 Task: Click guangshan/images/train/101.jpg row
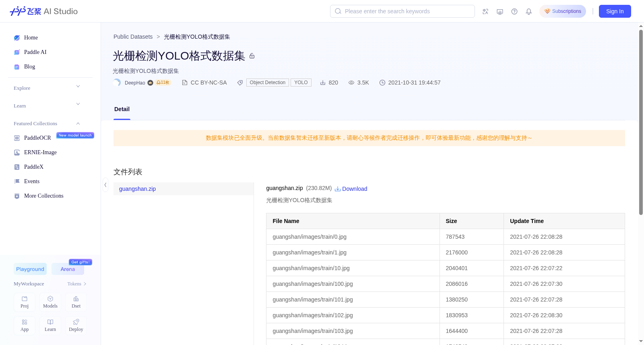tap(446, 300)
